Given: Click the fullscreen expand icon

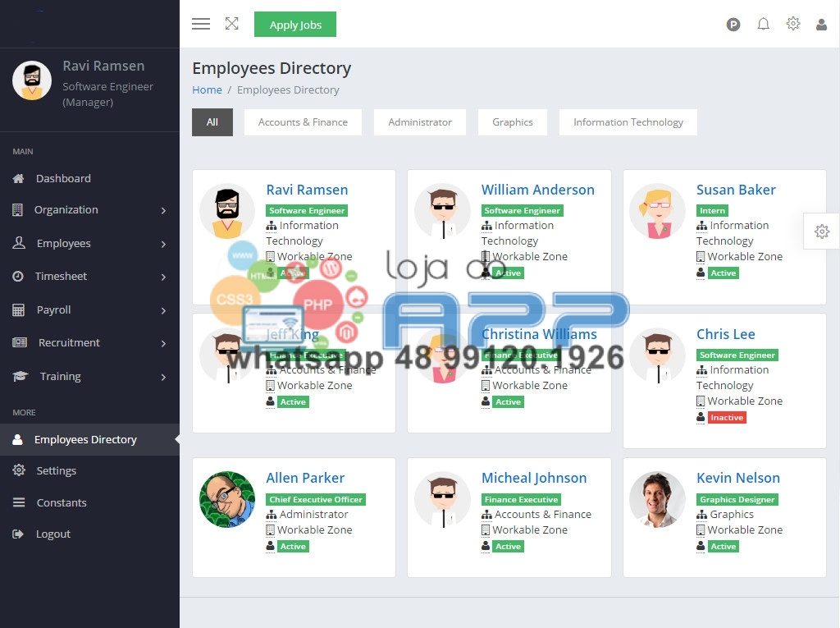Looking at the screenshot, I should 232,24.
